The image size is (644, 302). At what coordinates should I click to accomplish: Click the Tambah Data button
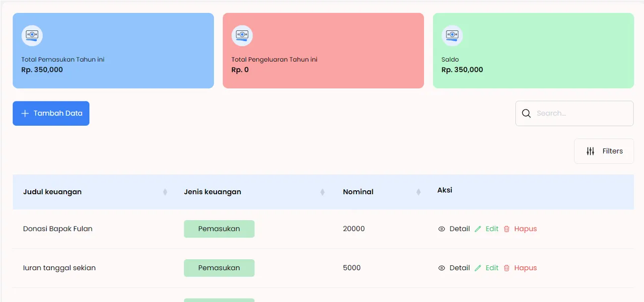point(51,113)
